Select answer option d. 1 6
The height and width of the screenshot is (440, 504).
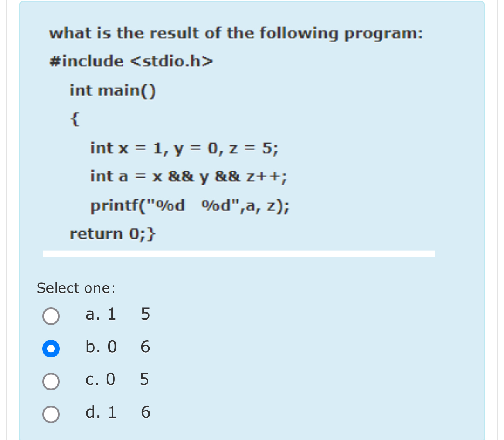(x=51, y=413)
